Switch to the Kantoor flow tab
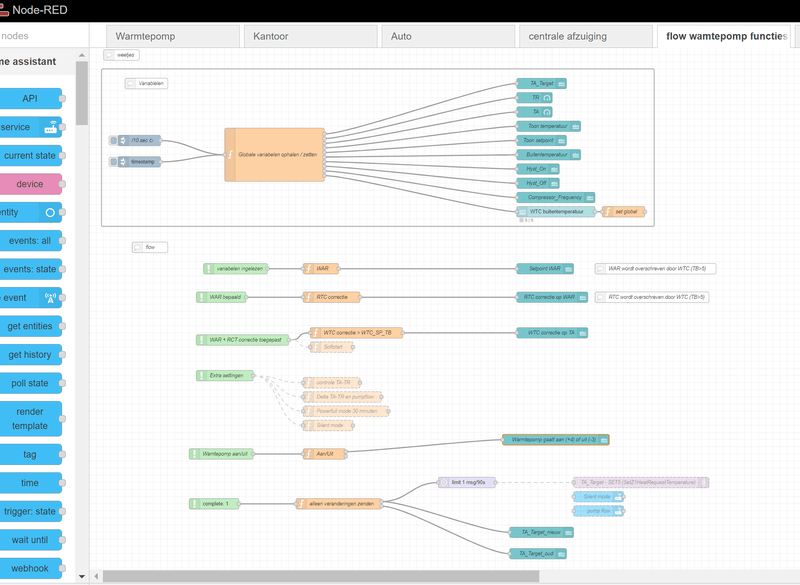 click(310, 36)
